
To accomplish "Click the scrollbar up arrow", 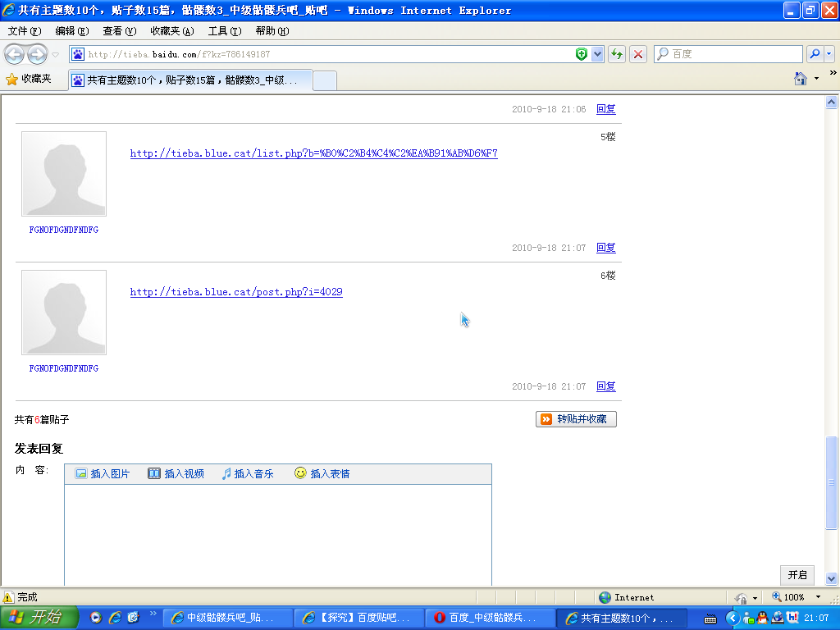I will 831,103.
